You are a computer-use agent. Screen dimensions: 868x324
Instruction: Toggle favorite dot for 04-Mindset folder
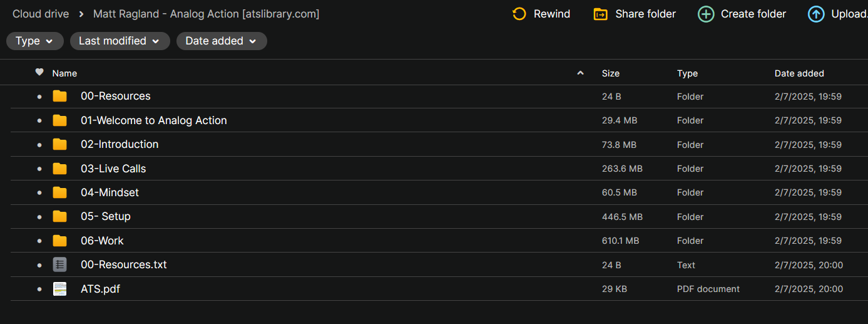(x=39, y=193)
